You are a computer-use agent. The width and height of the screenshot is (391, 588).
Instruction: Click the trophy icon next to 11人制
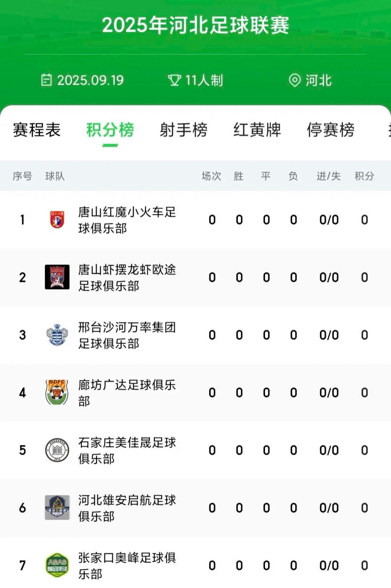pyautogui.click(x=174, y=80)
